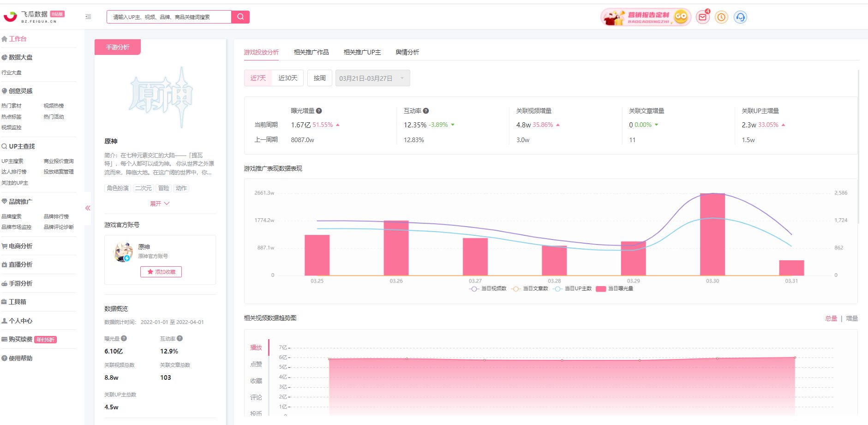Open 商业报价查询 link
Viewport: 868px width, 425px height.
pos(59,161)
